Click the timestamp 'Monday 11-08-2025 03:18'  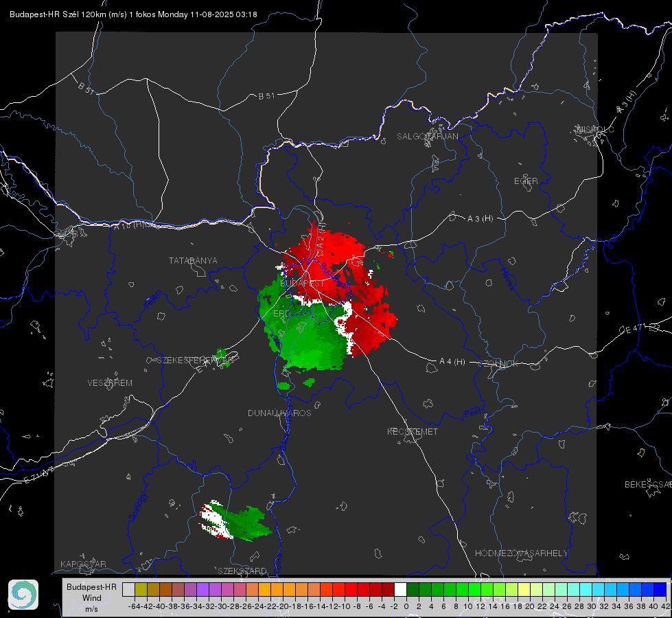[207, 14]
